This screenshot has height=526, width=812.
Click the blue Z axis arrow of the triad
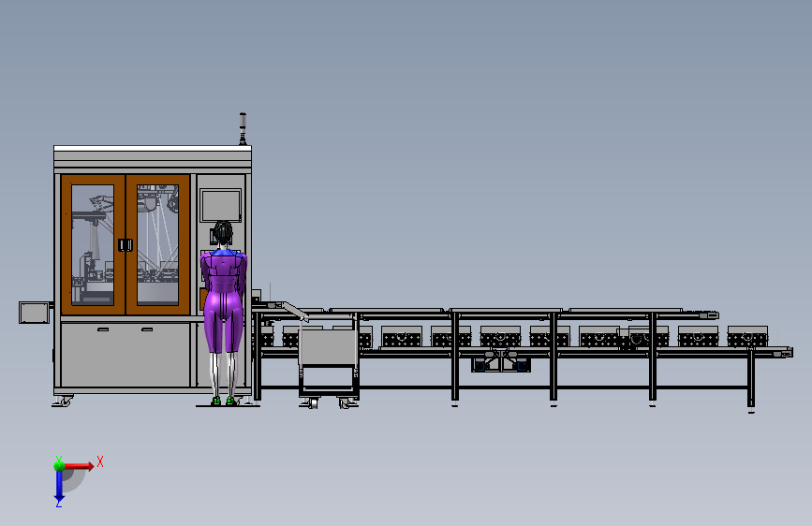click(59, 486)
